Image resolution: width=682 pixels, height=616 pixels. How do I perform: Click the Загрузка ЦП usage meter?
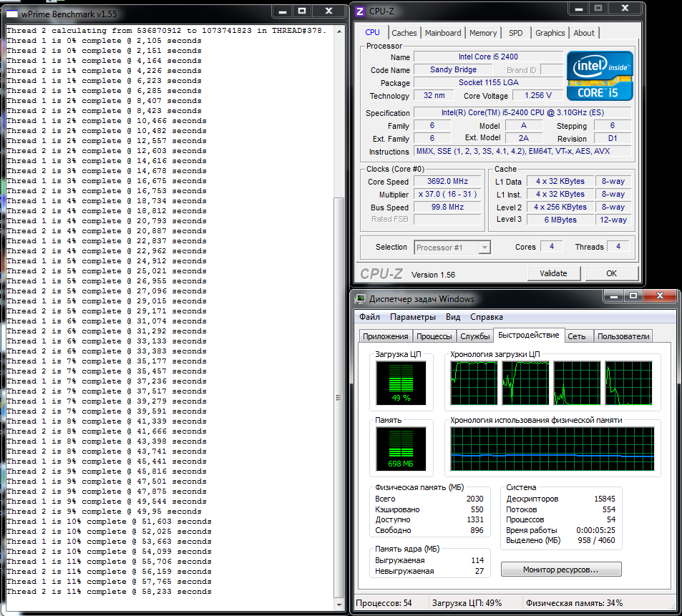401,382
